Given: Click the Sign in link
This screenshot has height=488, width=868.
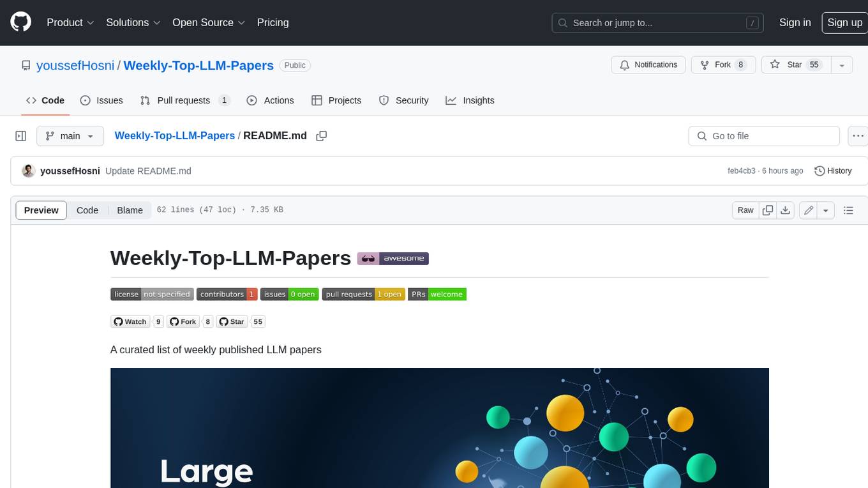Looking at the screenshot, I should [x=795, y=22].
